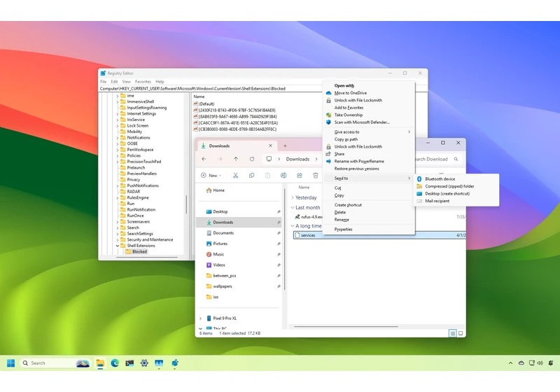Expand the Yesterday file group
This screenshot has width=560, height=392.
[293, 197]
